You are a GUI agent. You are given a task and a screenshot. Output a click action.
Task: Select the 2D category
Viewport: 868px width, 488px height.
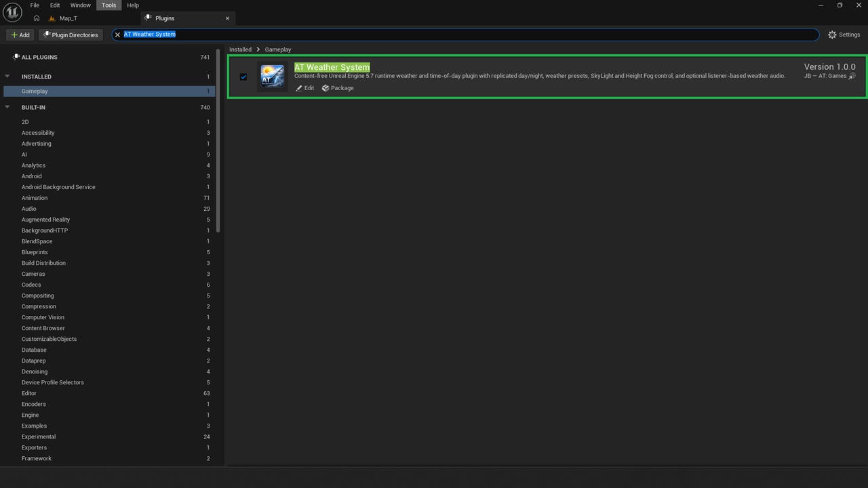[x=108, y=122]
